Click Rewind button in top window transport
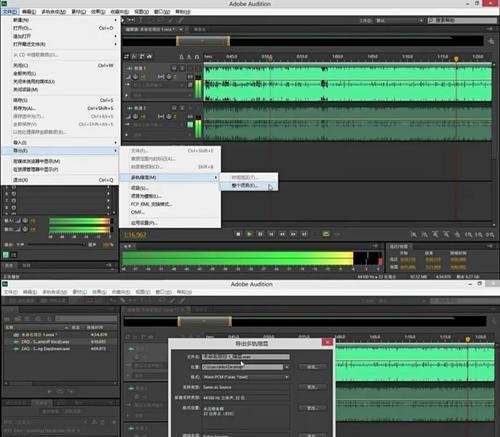 click(x=282, y=234)
